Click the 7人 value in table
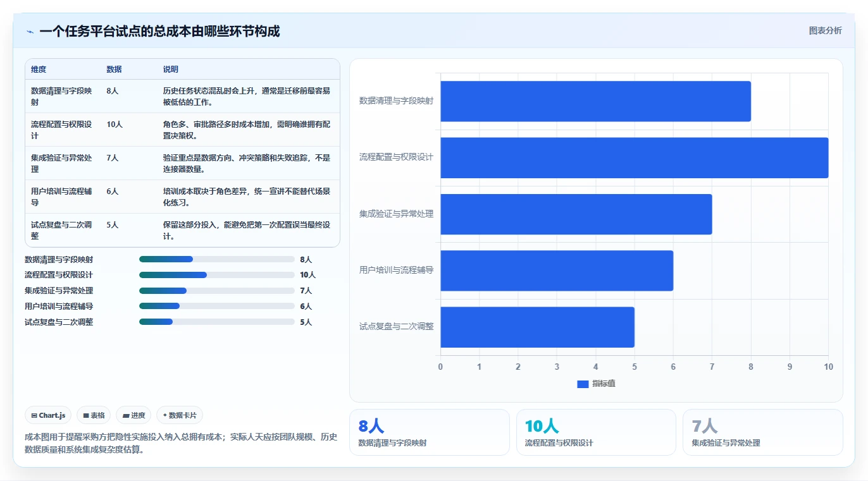This screenshot has width=868, height=481. [113, 158]
